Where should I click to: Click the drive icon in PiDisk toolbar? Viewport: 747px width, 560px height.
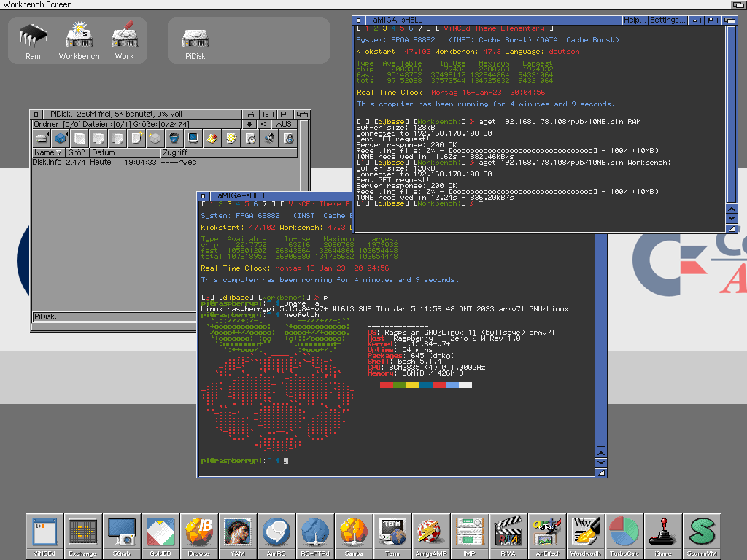pyautogui.click(x=42, y=139)
